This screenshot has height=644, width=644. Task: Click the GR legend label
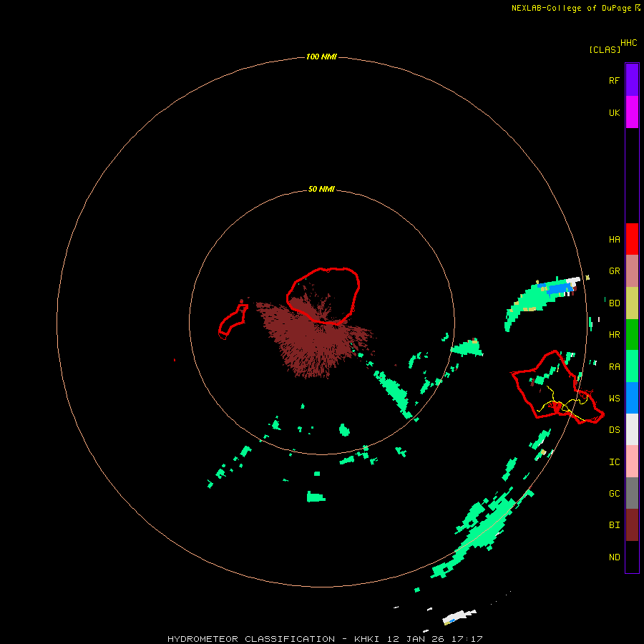614,270
